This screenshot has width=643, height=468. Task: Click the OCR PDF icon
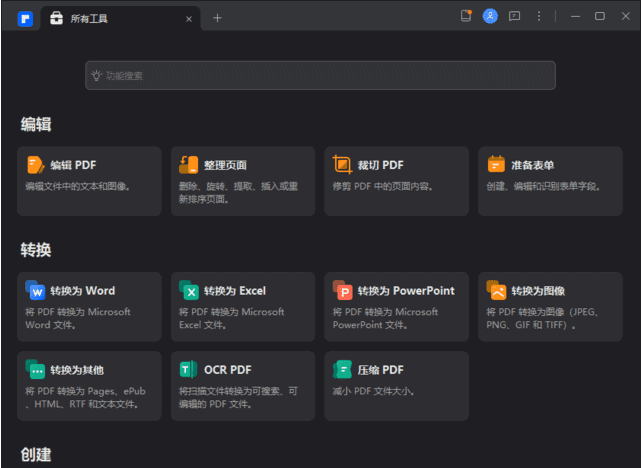click(189, 370)
